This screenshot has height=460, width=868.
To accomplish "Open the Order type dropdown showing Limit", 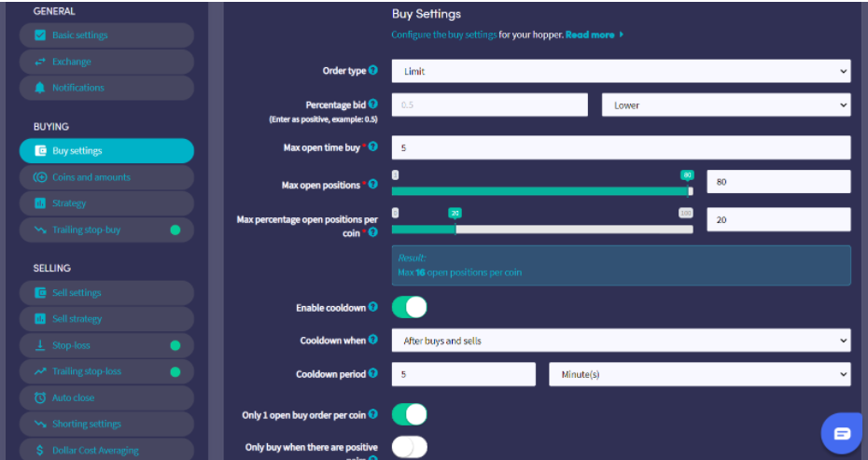I will click(621, 71).
